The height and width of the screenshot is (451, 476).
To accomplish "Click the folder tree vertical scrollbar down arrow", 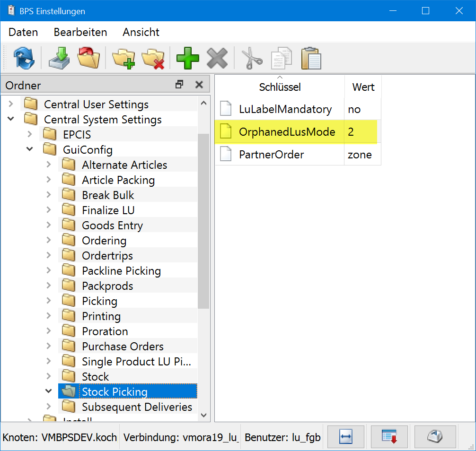I will [x=203, y=415].
